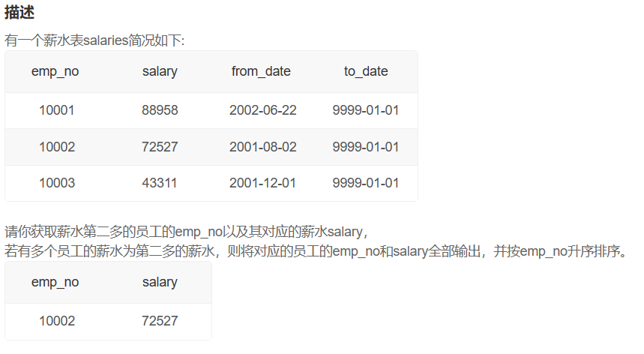Select the salary value 88958

tap(160, 110)
